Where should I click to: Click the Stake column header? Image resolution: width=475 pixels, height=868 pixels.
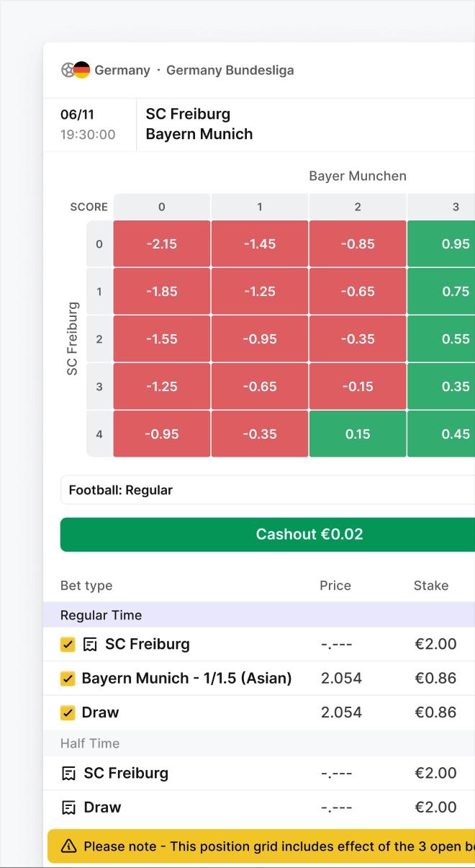coord(431,586)
